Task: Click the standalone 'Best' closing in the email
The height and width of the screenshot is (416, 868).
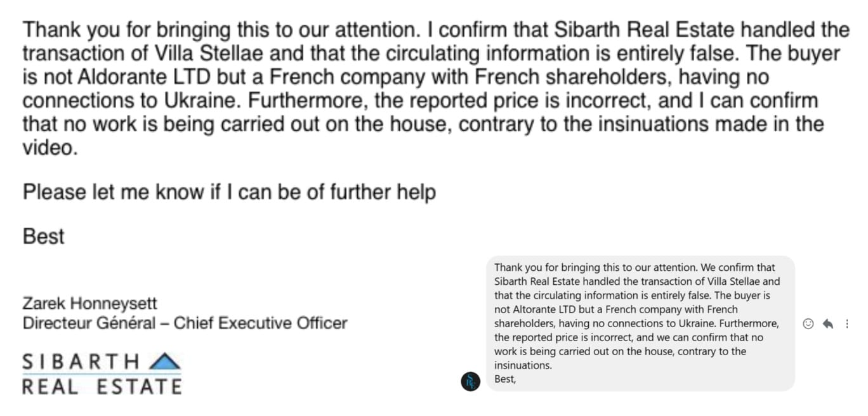Action: tap(44, 236)
